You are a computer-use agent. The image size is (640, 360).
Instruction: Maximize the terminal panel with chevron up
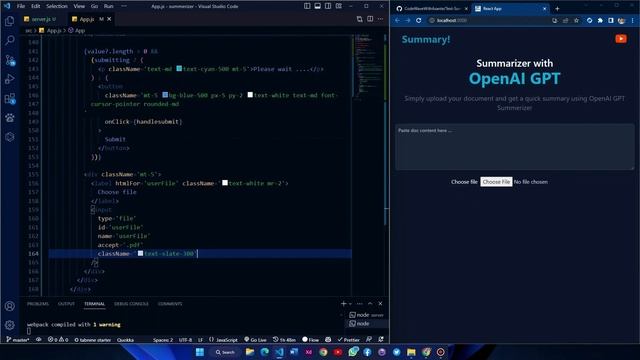click(x=370, y=304)
